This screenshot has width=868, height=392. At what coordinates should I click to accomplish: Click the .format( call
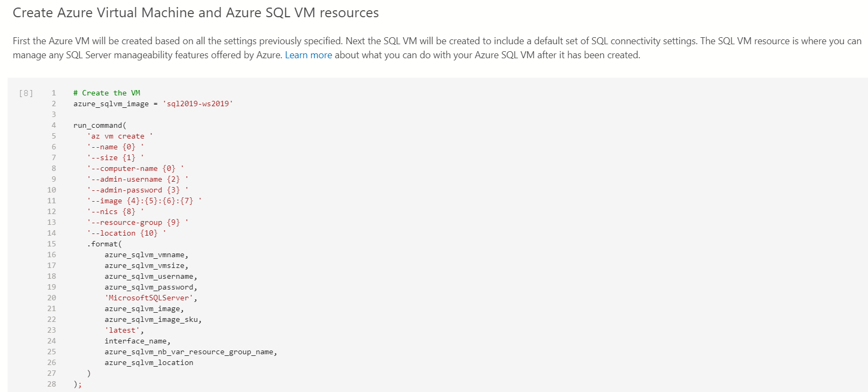(x=105, y=244)
